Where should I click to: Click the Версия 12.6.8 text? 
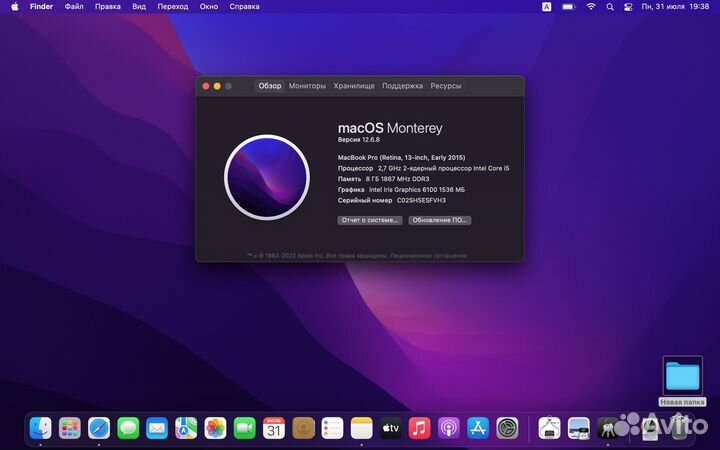[x=359, y=140]
